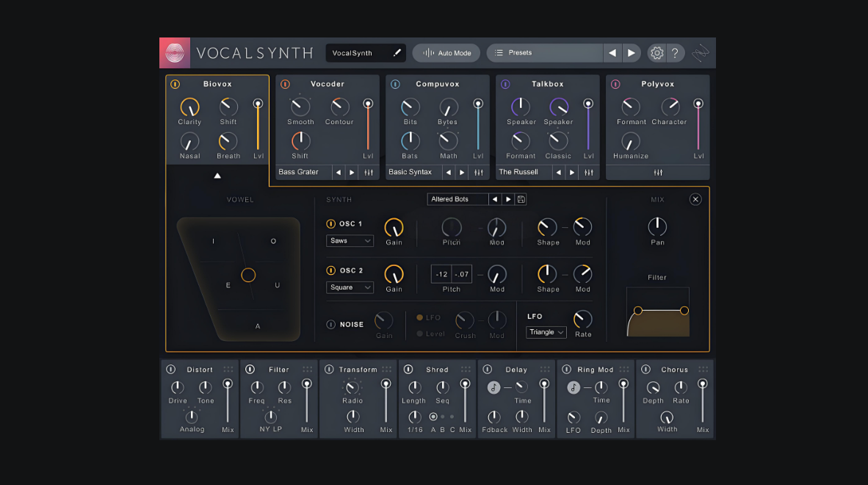
Task: Toggle Distort effect power
Action: tap(171, 370)
